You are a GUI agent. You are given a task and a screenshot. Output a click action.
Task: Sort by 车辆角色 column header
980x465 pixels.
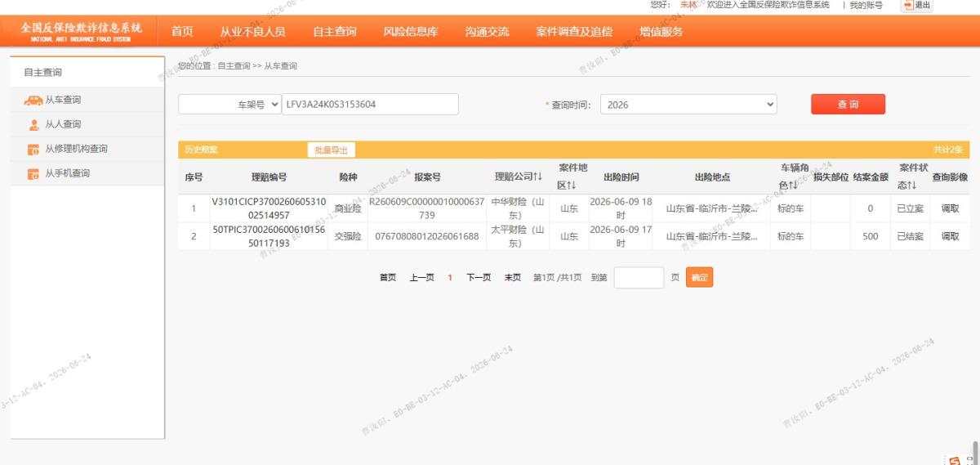793,177
